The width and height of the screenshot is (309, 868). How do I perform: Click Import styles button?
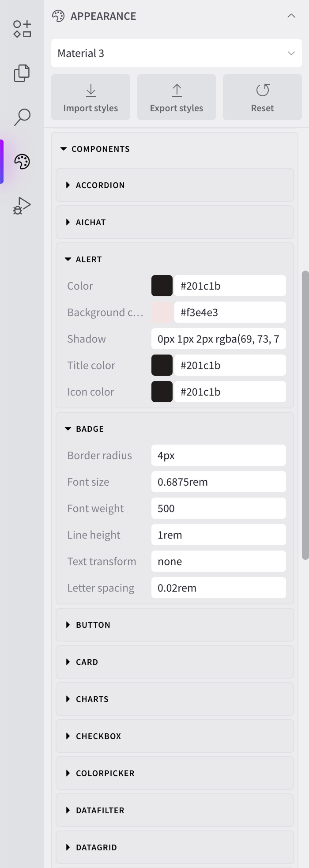(90, 97)
